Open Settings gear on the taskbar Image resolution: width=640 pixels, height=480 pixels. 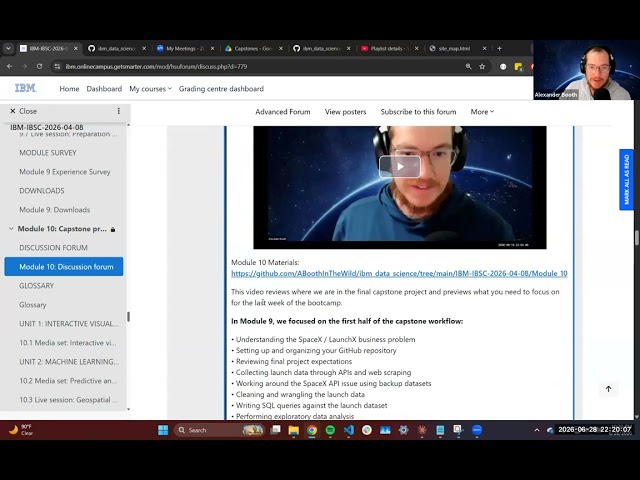click(403, 430)
